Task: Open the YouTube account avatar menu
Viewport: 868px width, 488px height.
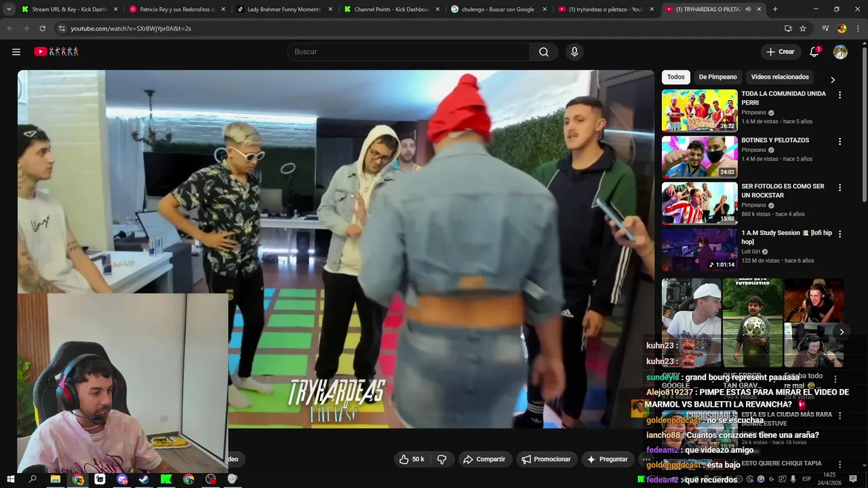Action: (x=840, y=52)
